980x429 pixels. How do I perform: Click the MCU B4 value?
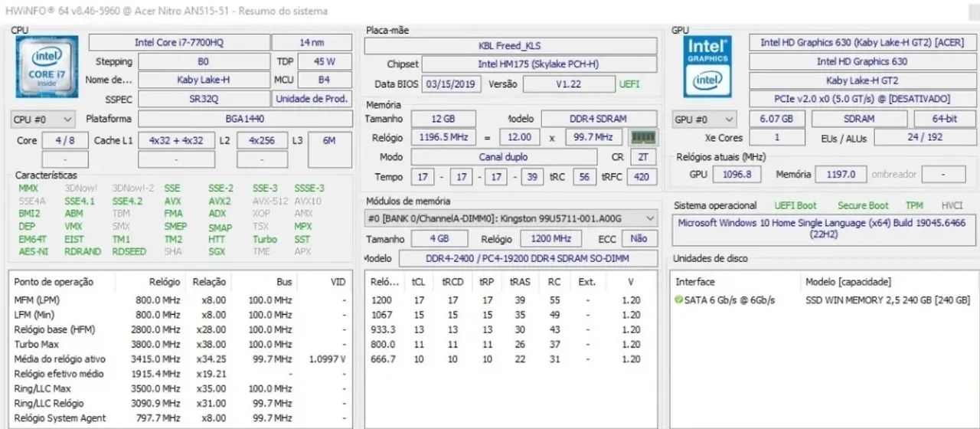pos(324,80)
